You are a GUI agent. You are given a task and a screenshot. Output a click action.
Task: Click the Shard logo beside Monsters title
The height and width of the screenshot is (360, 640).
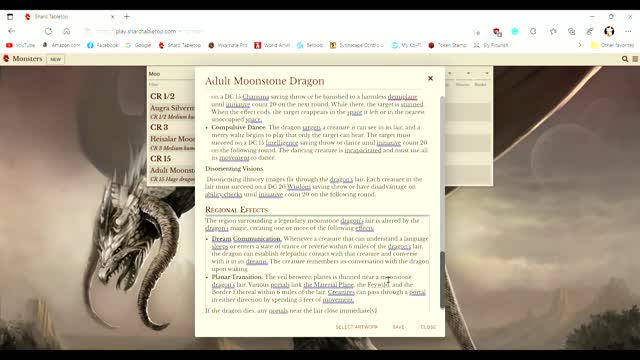(6, 59)
